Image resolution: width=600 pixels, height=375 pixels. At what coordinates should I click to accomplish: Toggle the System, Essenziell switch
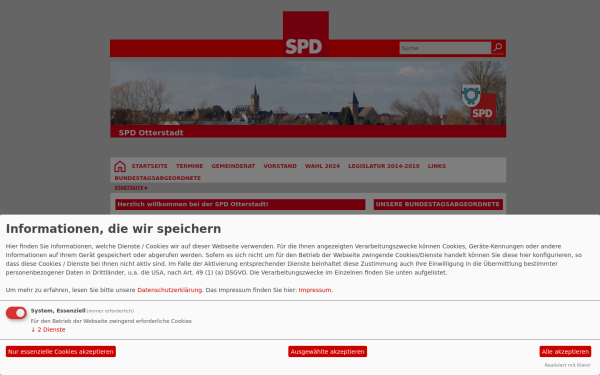coord(16,313)
